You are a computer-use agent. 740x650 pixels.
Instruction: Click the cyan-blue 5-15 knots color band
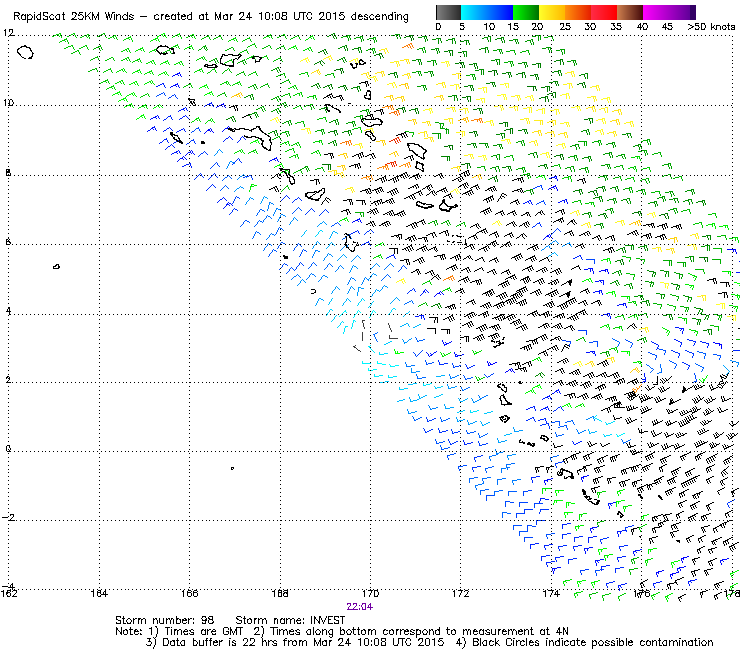coord(487,12)
